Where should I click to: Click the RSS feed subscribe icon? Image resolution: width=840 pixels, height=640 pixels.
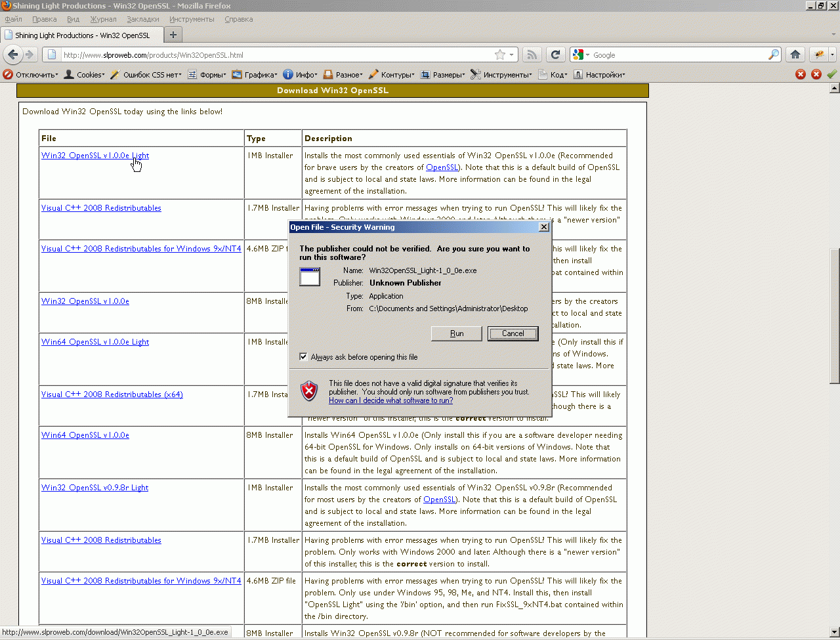(x=532, y=55)
